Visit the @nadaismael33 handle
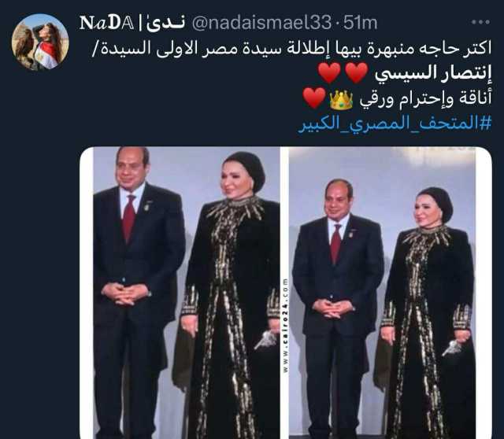The image size is (504, 439). (261, 23)
